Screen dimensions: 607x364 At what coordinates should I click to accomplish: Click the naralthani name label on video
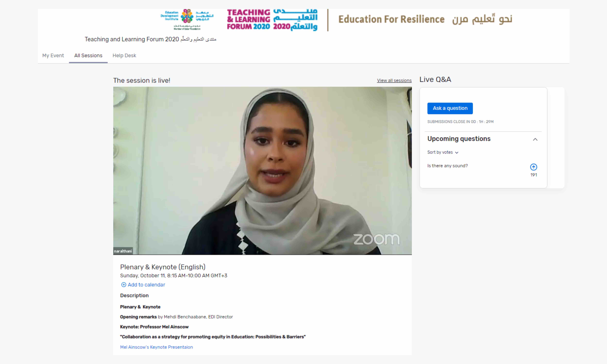(x=123, y=251)
